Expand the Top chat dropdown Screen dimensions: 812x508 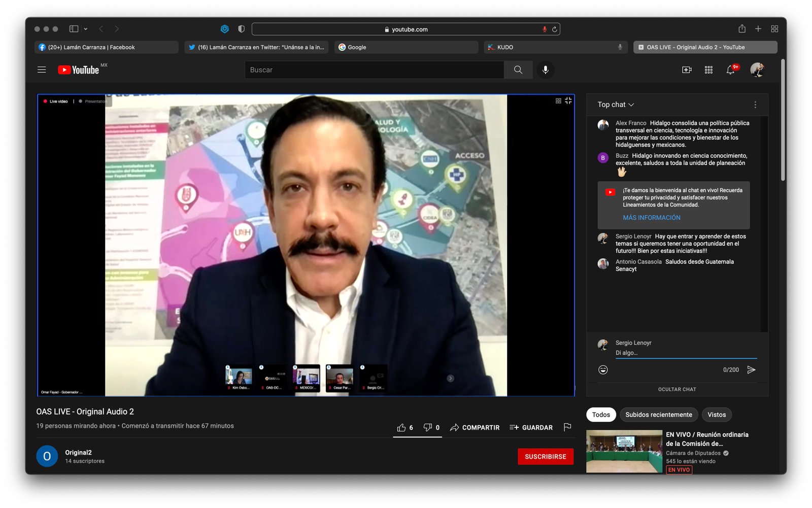point(616,105)
